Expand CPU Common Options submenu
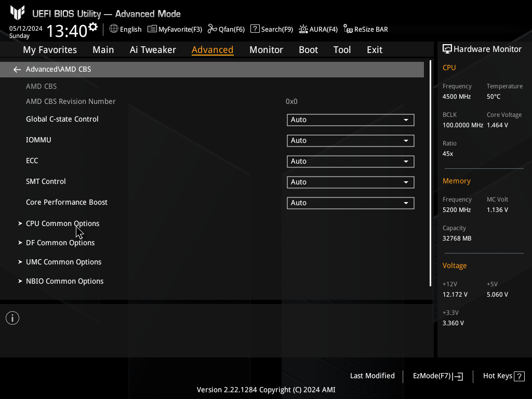This screenshot has width=532, height=399. [62, 223]
